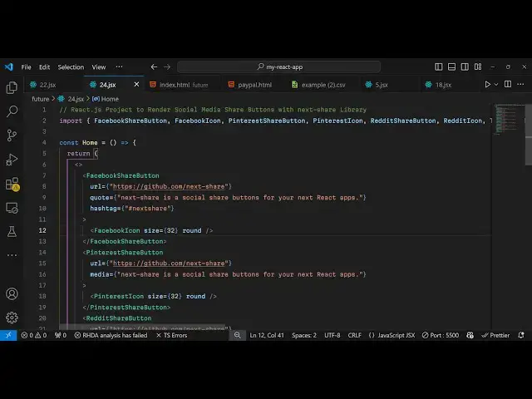The image size is (532, 399).
Task: Open the Testing flask view
Action: tap(12, 232)
